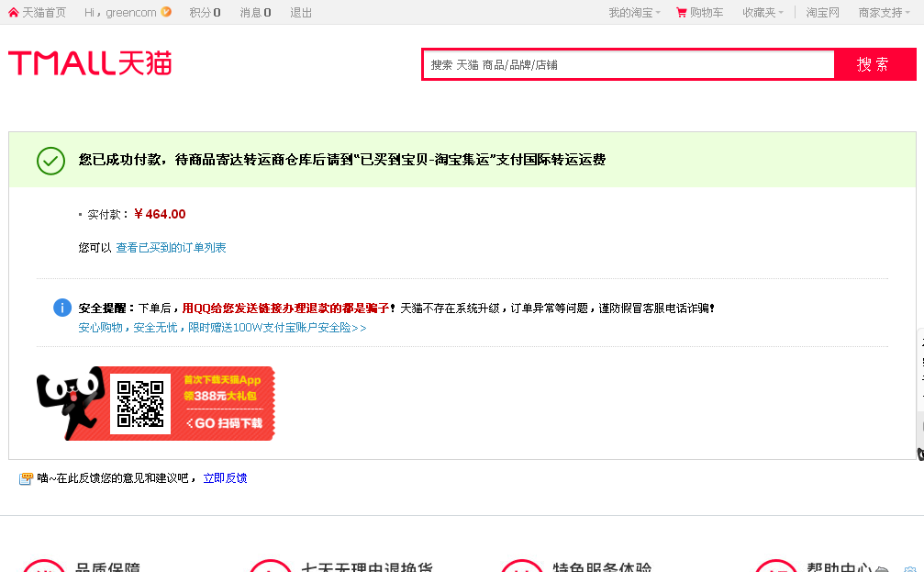Open the 淘宝网 link
The width and height of the screenshot is (924, 572).
click(822, 12)
